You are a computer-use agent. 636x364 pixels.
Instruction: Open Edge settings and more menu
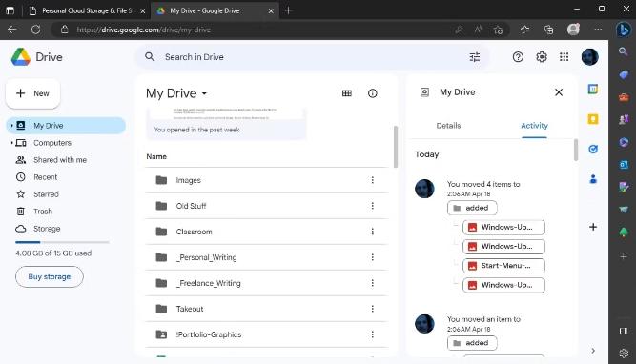598,30
